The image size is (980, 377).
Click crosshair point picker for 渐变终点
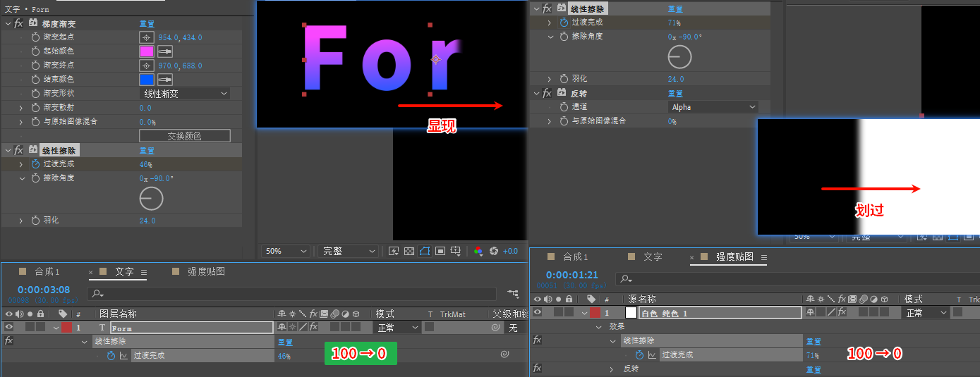(146, 66)
